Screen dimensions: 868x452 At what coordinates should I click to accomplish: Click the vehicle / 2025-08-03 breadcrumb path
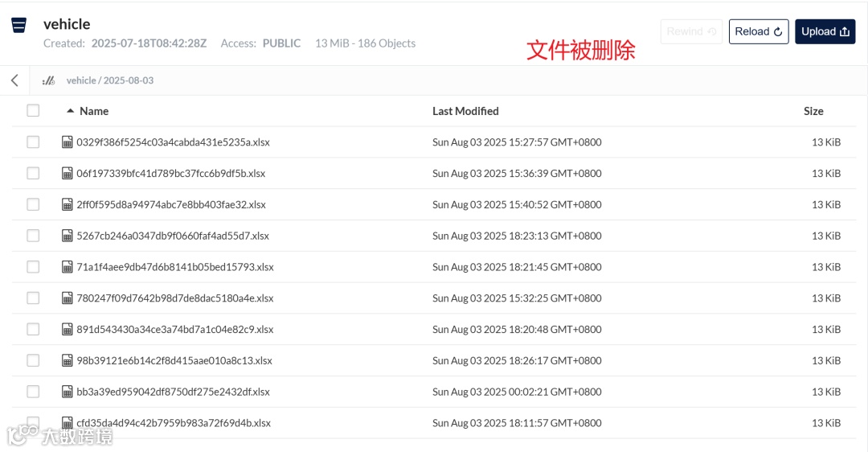(x=110, y=81)
